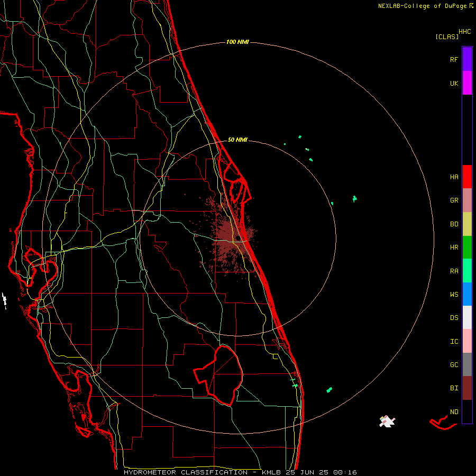This screenshot has width=476, height=476.
Task: Click the RF legend label
Action: pyautogui.click(x=454, y=60)
